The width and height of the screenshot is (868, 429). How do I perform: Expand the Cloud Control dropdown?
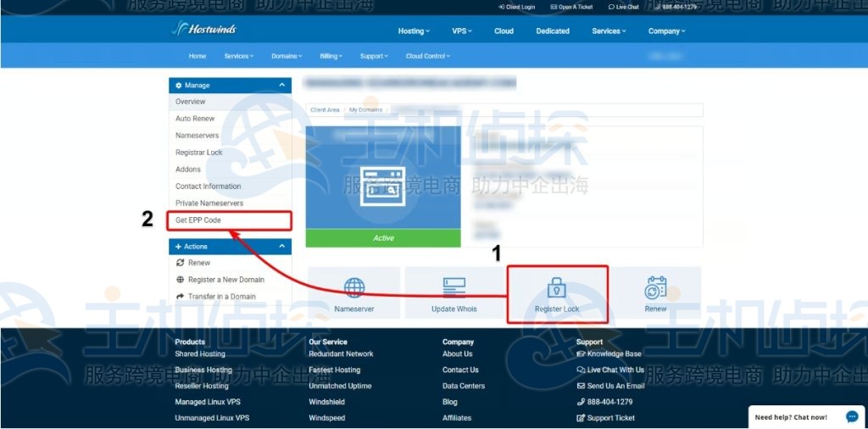pyautogui.click(x=428, y=56)
